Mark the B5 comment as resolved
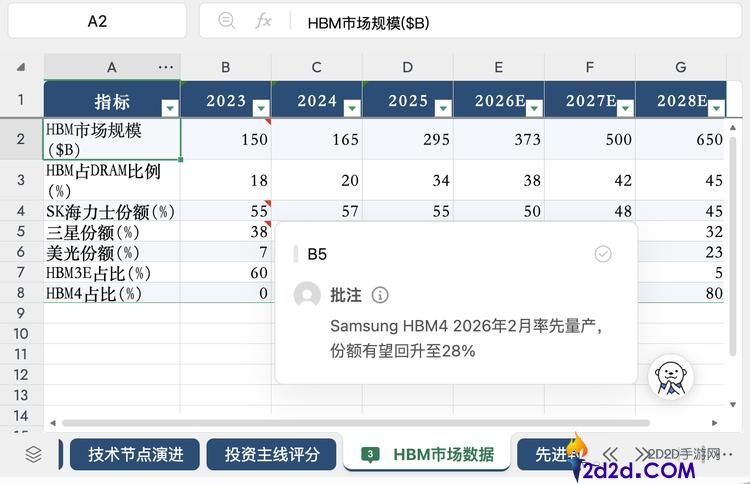Viewport: 750px width, 484px height. coord(603,253)
